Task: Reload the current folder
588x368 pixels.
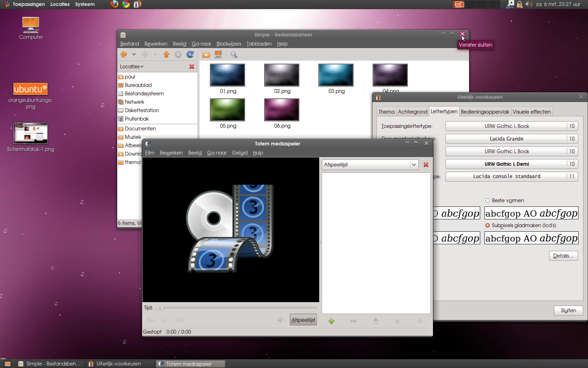Action: click(x=190, y=54)
